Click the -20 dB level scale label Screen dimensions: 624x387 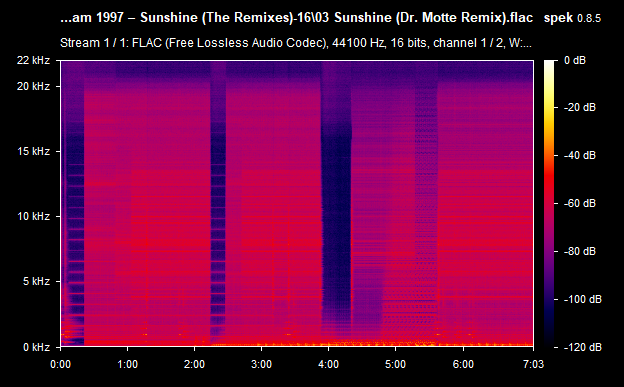(x=580, y=107)
